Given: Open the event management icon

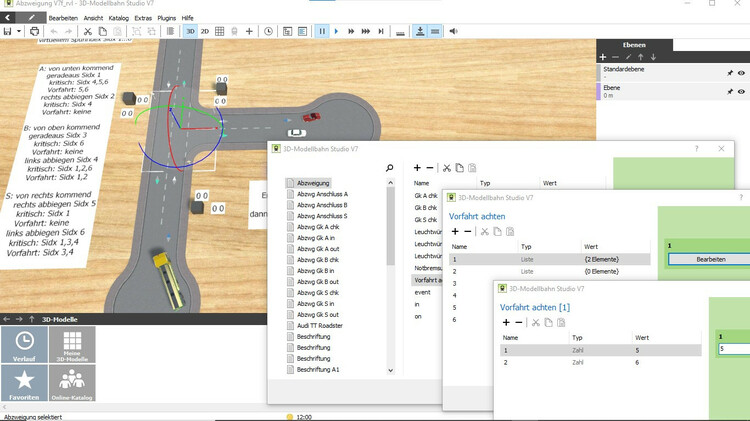Looking at the screenshot, I should click(287, 32).
